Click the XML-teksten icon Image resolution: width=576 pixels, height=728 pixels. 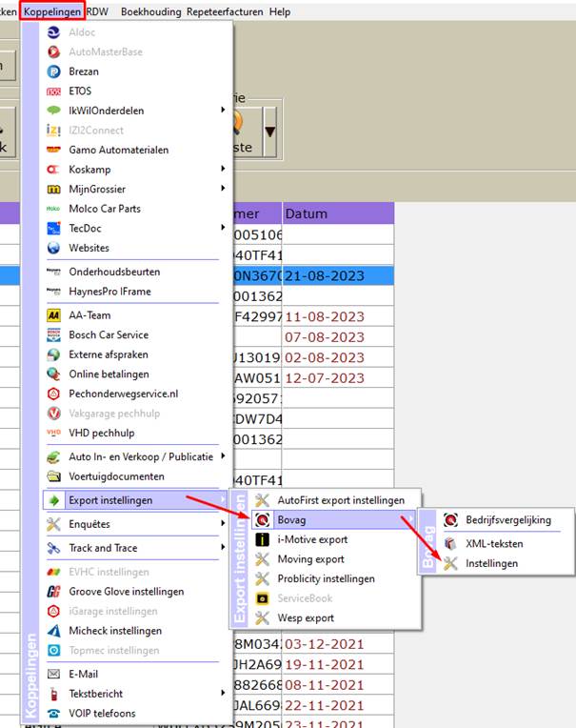(450, 544)
